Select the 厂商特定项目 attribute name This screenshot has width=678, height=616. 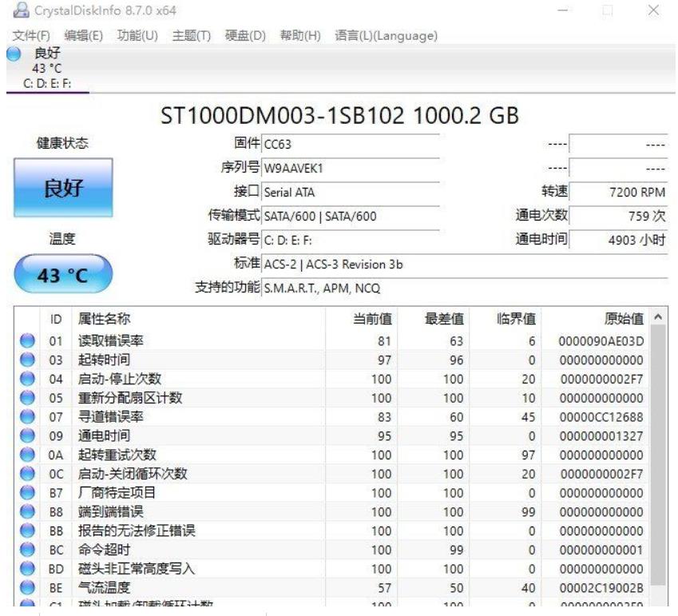coord(117,493)
